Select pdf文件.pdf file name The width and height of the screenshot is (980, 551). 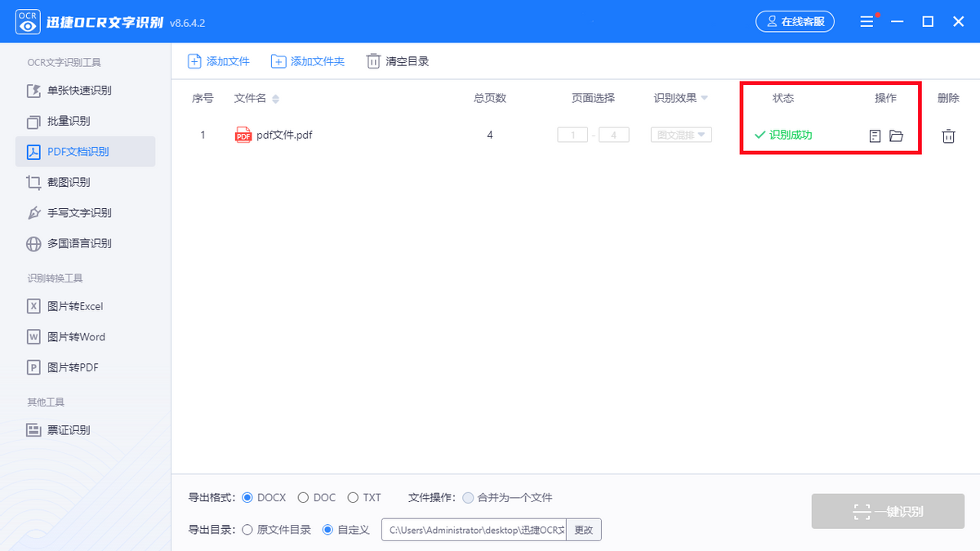tap(284, 136)
